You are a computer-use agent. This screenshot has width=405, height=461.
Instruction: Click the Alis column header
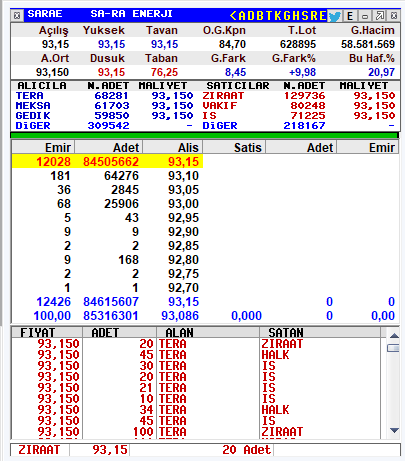[173, 147]
